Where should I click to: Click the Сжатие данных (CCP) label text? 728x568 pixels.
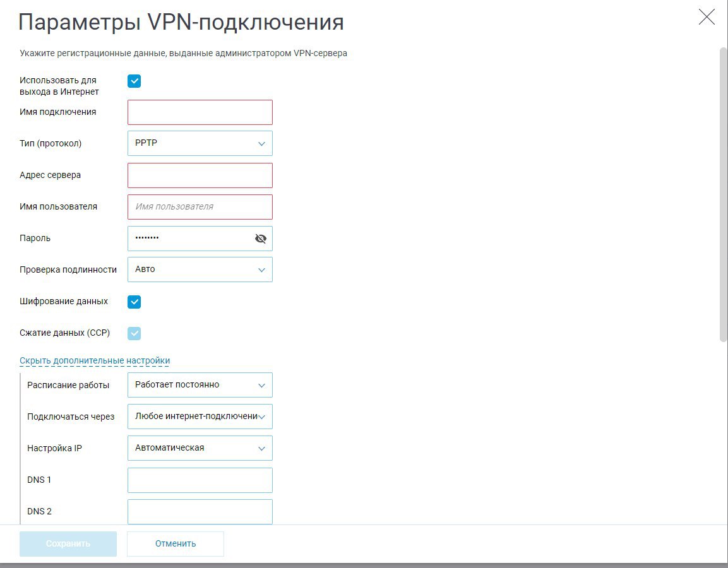click(x=64, y=333)
